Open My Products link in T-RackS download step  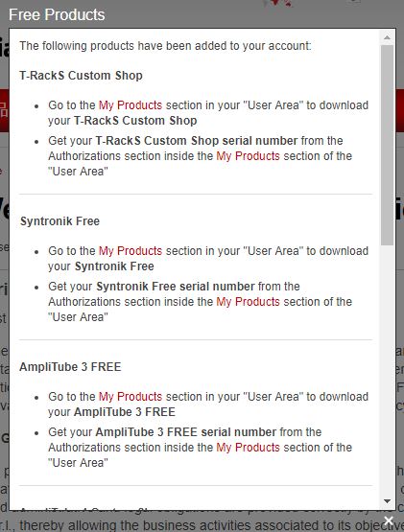[x=131, y=105]
